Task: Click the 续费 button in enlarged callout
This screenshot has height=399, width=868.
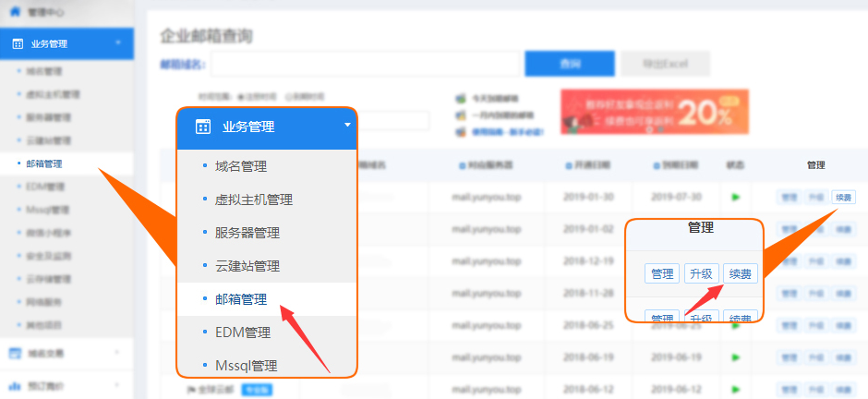Action: [x=740, y=273]
